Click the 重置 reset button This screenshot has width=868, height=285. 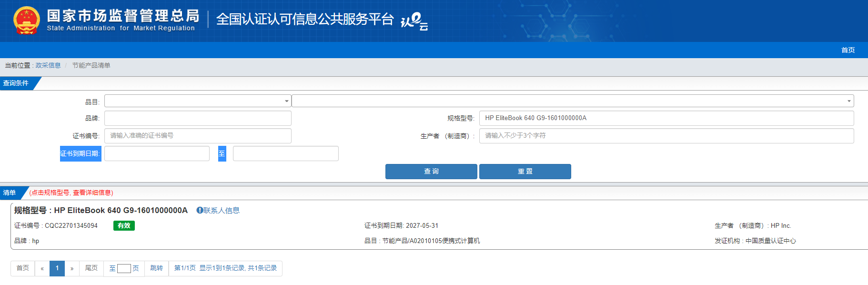click(525, 172)
